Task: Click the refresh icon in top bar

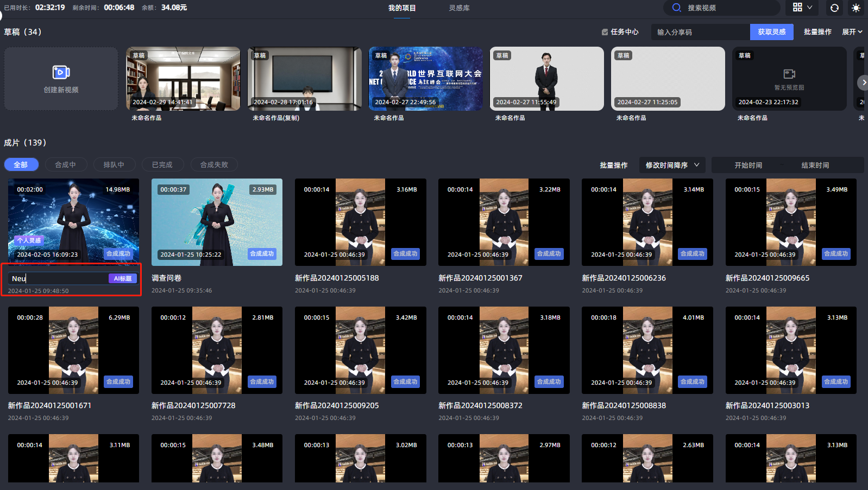Action: (834, 8)
